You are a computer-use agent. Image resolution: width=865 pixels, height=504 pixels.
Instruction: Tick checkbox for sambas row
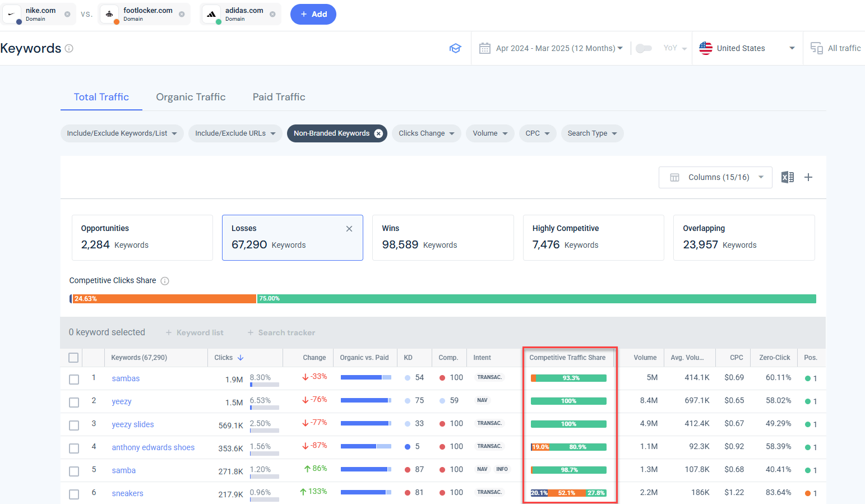[x=74, y=380]
